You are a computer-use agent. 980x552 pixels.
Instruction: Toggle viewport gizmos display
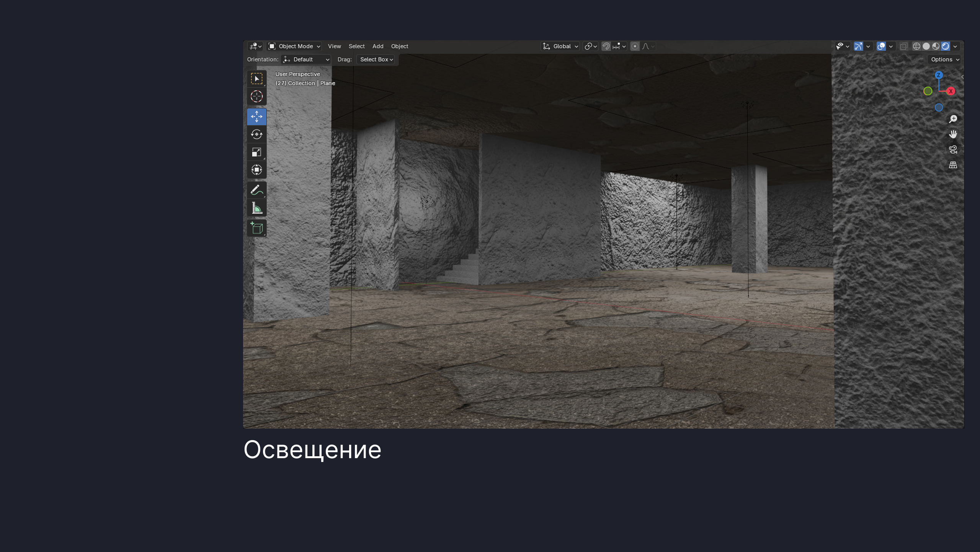(858, 46)
